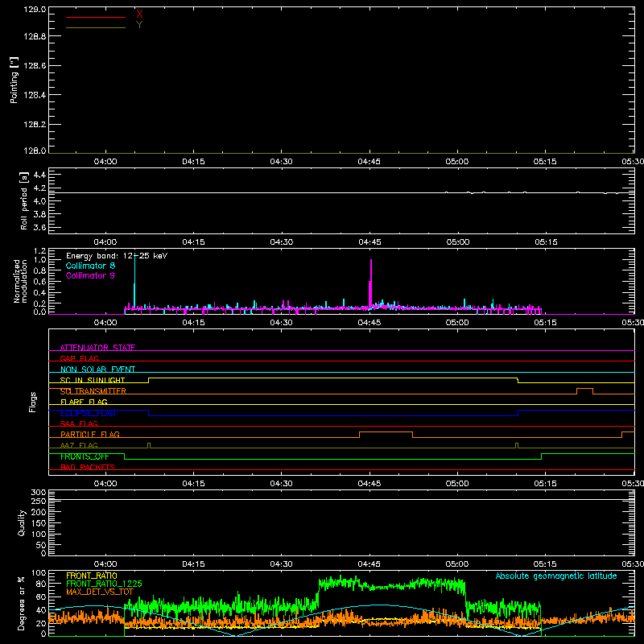Click the FLARE_FLAG label
Image resolution: width=644 pixels, height=644 pixels.
pos(84,402)
